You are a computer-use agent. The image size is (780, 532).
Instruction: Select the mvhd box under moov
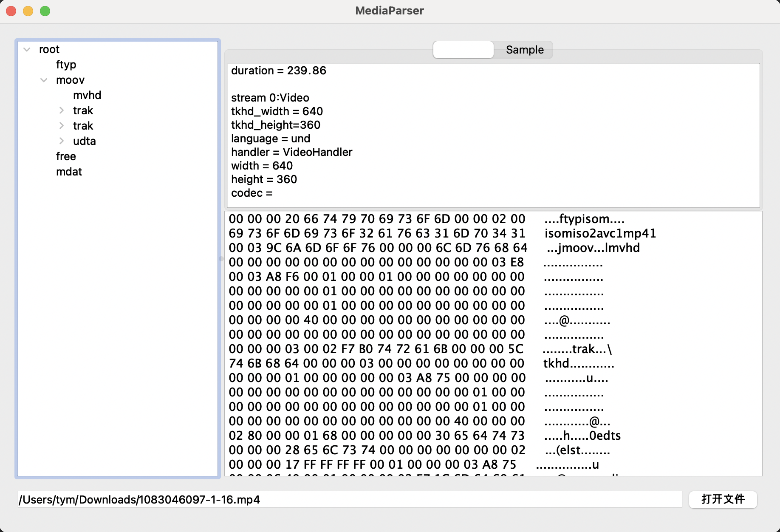click(x=87, y=95)
